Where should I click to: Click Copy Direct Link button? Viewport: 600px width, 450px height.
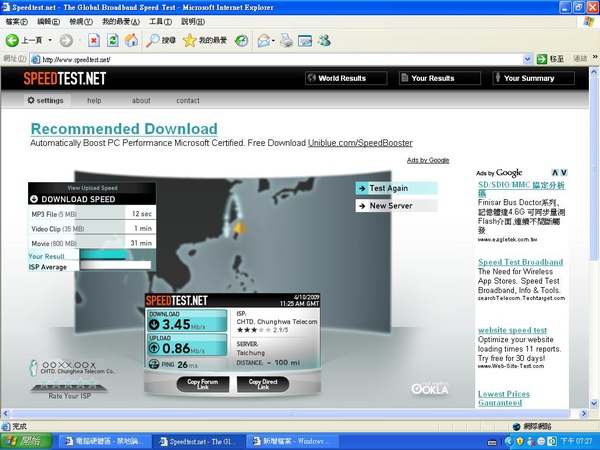pos(263,384)
